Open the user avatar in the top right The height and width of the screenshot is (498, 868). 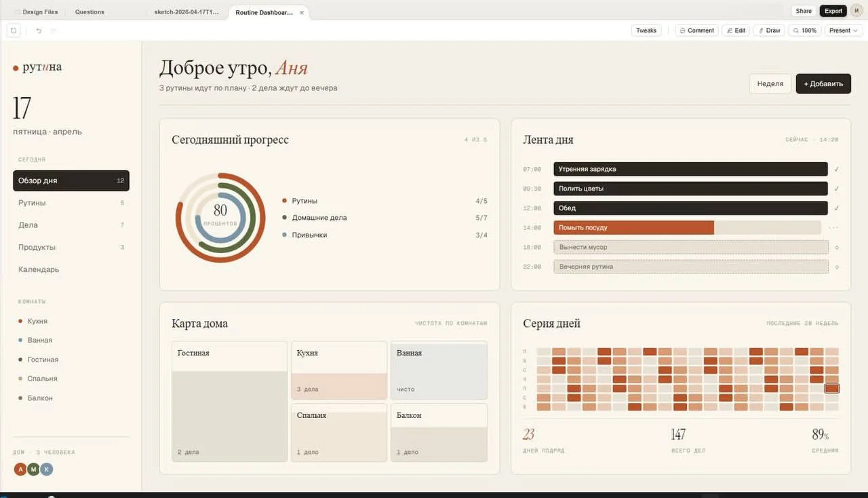[855, 11]
